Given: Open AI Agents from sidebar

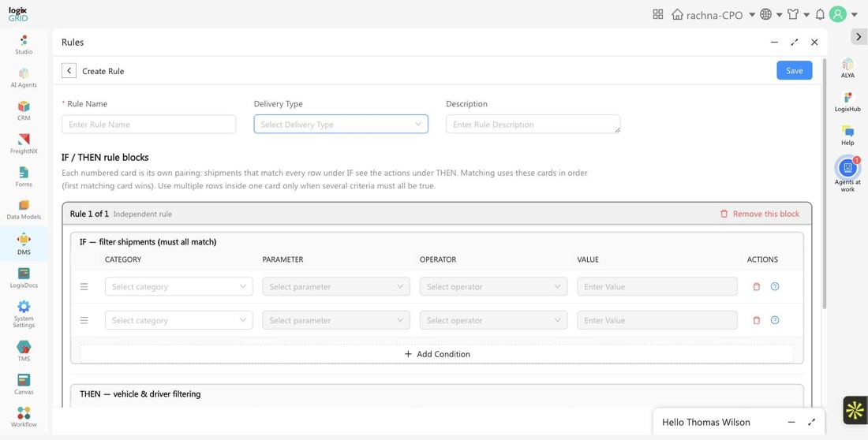Looking at the screenshot, I should pyautogui.click(x=24, y=78).
